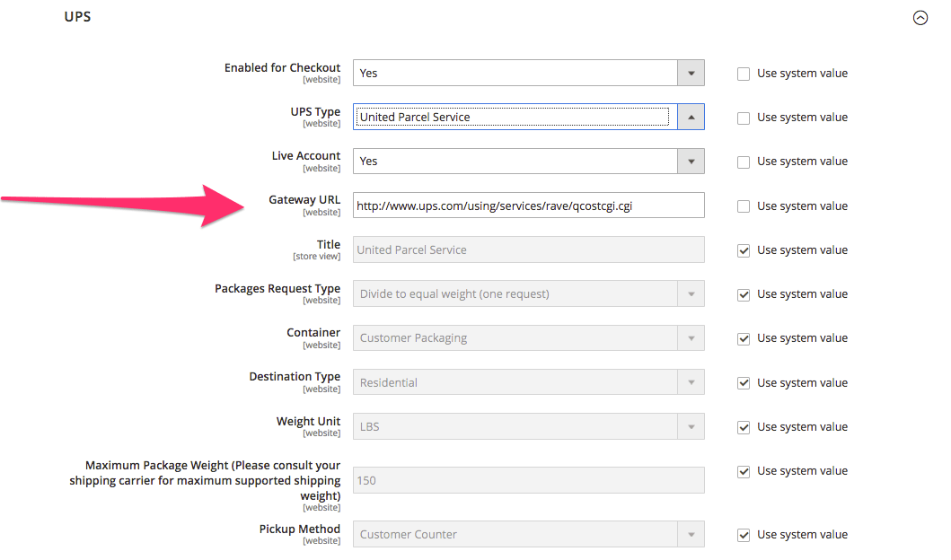This screenshot has width=951, height=560.
Task: Uncheck Use system value for Destination Type
Action: point(744,383)
